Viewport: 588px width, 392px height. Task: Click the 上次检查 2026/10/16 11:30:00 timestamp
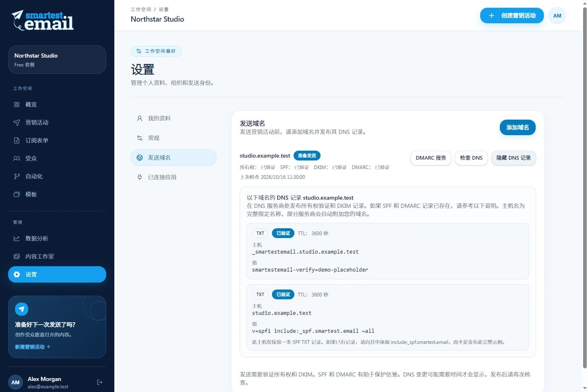tap(272, 177)
